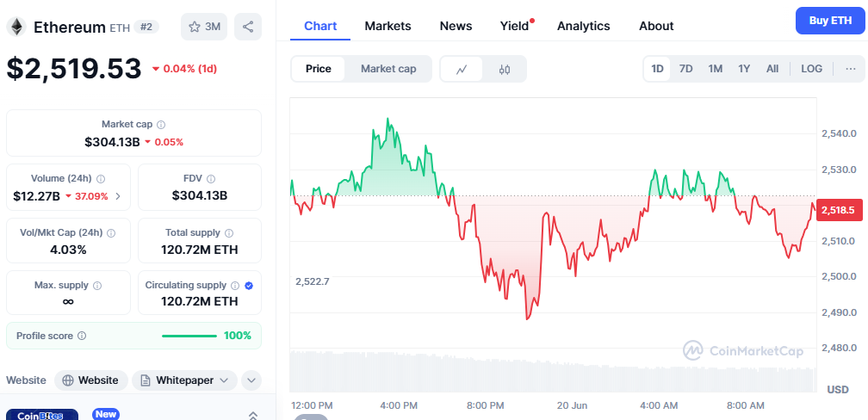Switch to the News tab
This screenshot has height=420, width=868.
coord(456,26)
